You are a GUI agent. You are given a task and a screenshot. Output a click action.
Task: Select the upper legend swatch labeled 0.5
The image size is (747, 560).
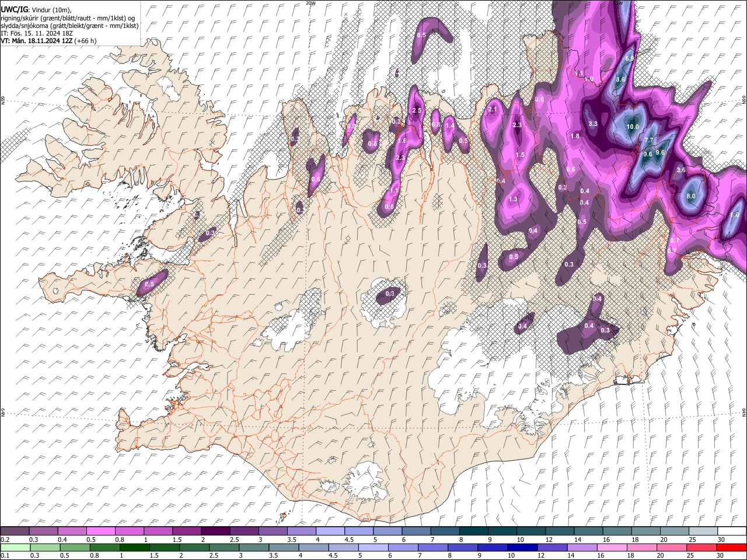point(100,531)
